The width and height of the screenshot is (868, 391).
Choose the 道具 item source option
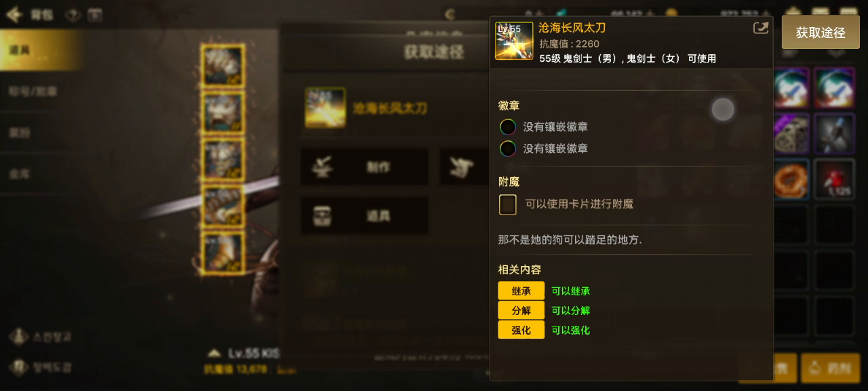[365, 216]
